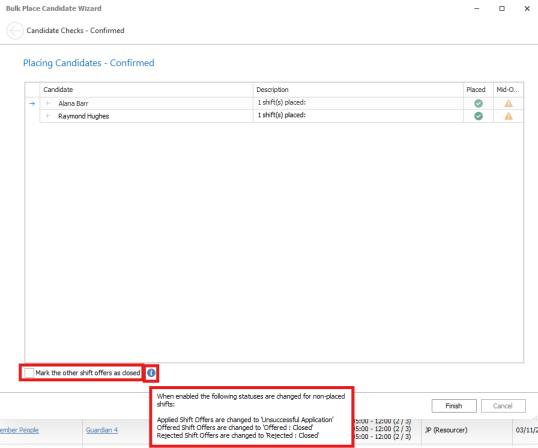Click Raymond Hughes' green placed checkmark
This screenshot has height=448, width=538.
coord(478,116)
